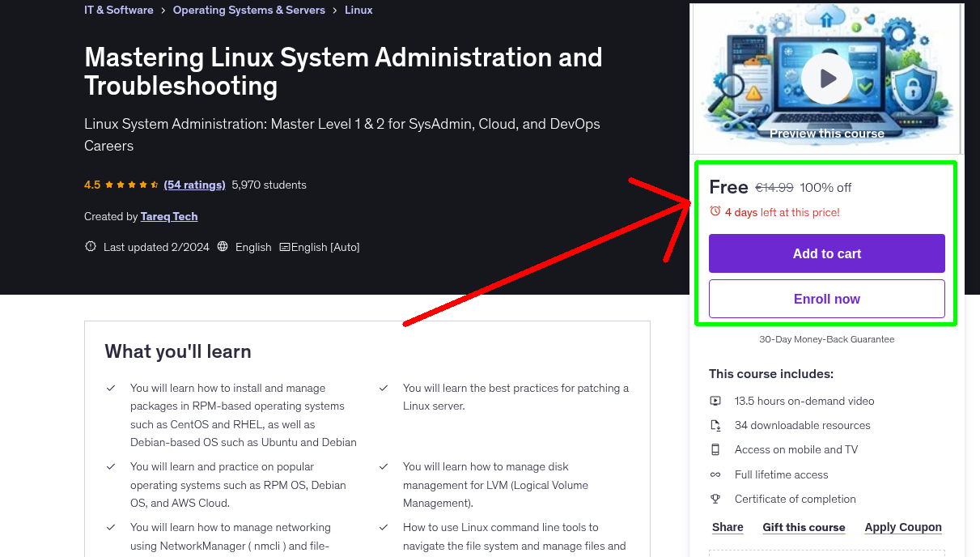
Task: Click the checkmark beside patching best practices item
Action: pos(384,388)
